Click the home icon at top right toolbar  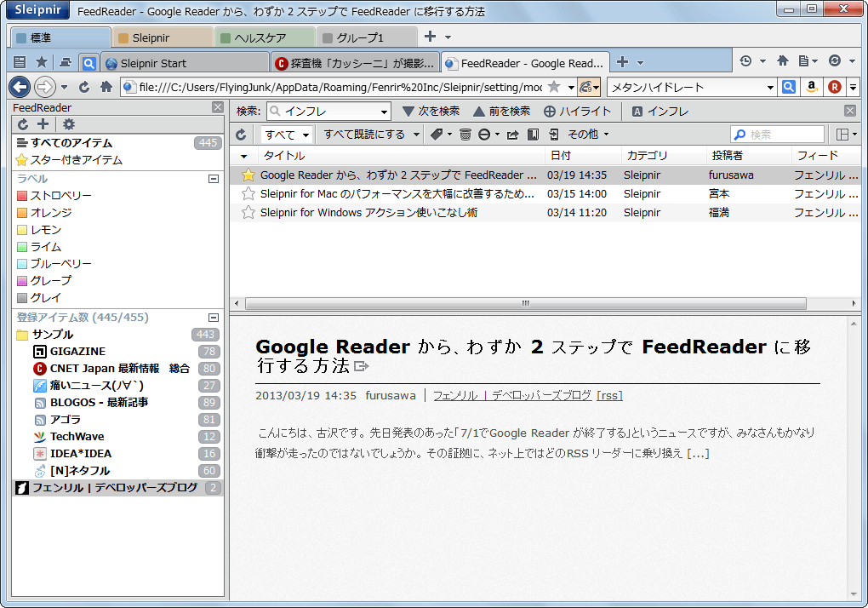(783, 61)
